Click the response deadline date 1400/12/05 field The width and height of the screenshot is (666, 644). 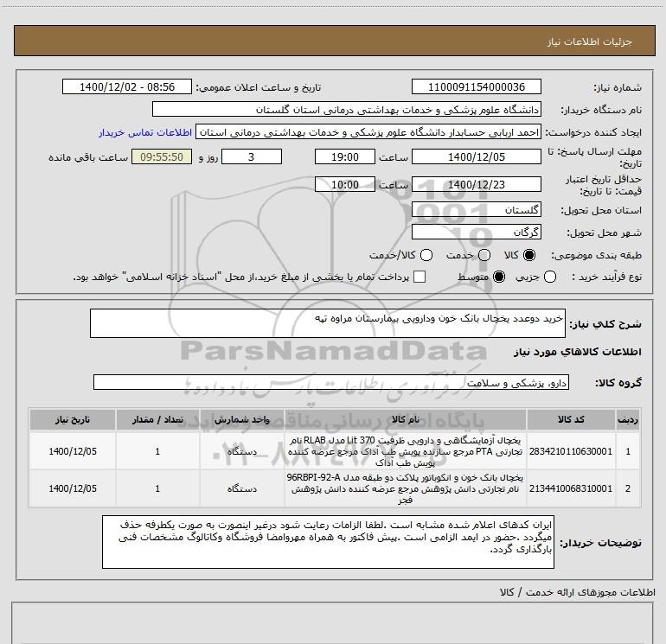coord(476,157)
